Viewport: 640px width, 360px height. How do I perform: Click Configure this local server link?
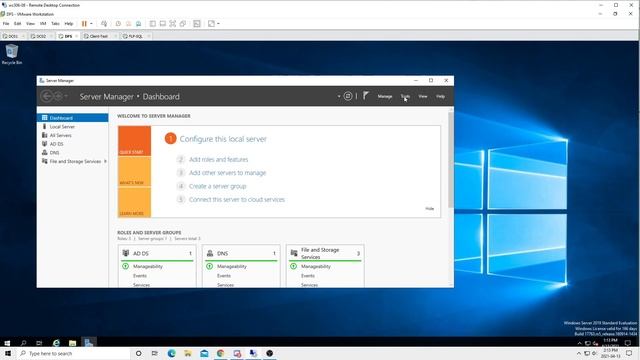(223, 139)
